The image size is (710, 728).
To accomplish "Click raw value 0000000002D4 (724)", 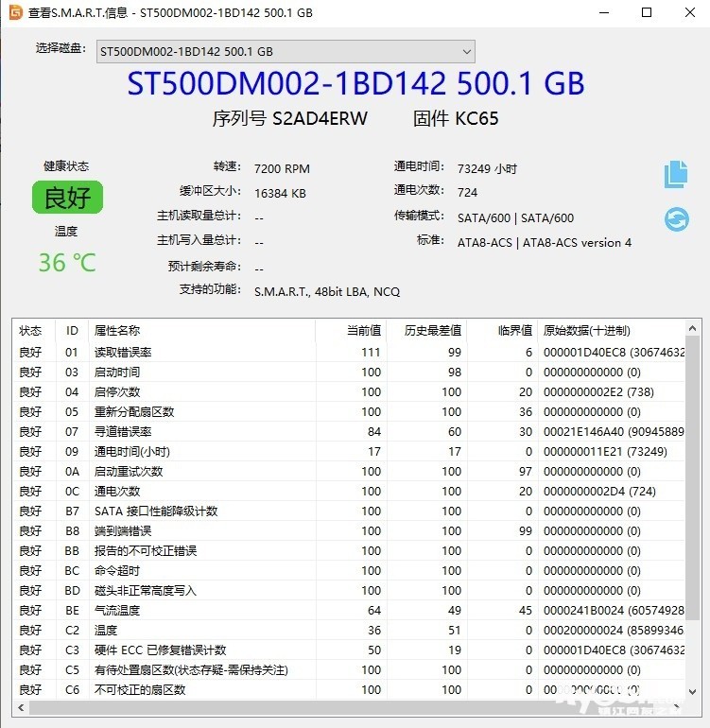I will 599,492.
